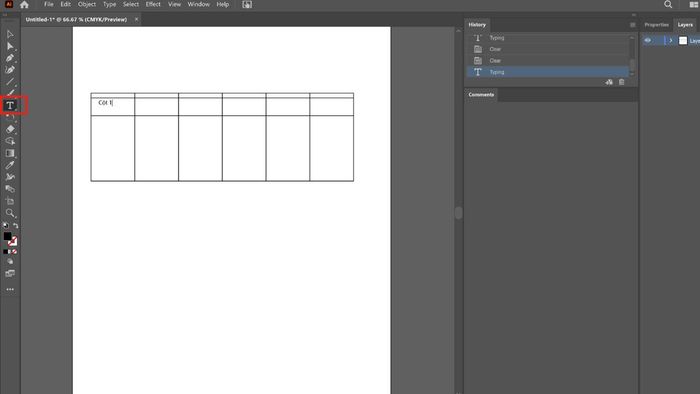Click the Stroke box with red slash

point(13,241)
